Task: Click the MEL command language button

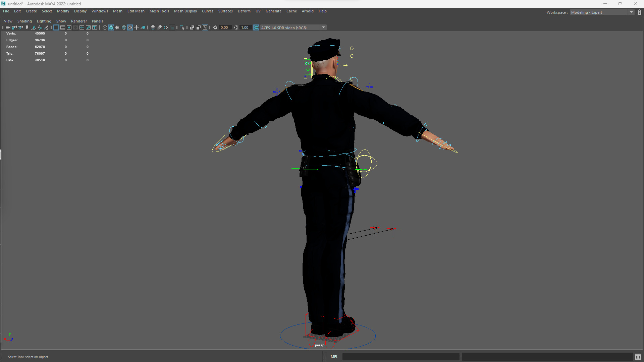Action: pos(334,357)
